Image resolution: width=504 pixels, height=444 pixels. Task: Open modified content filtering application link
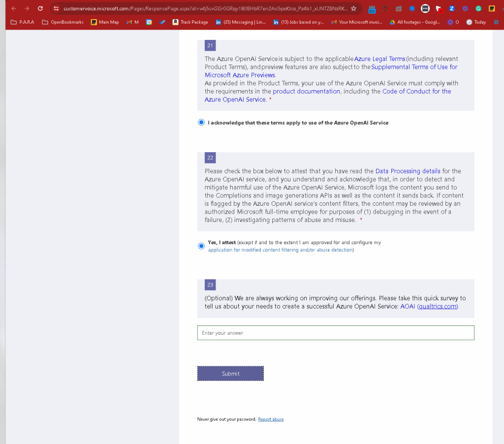pos(280,250)
